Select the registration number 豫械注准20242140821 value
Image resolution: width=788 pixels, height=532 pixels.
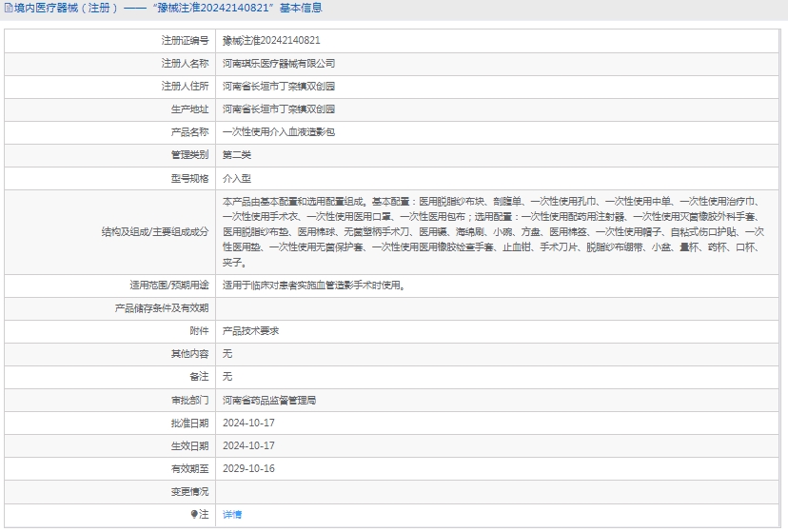pos(271,41)
